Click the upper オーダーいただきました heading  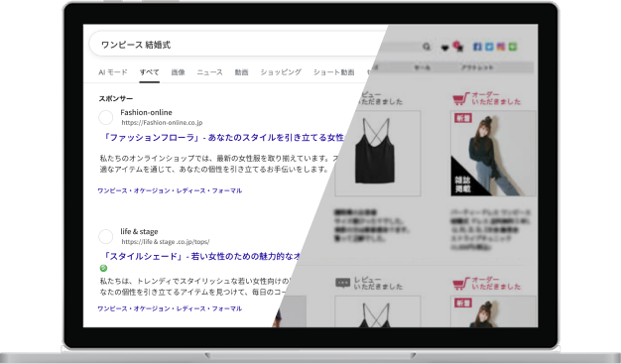496,98
